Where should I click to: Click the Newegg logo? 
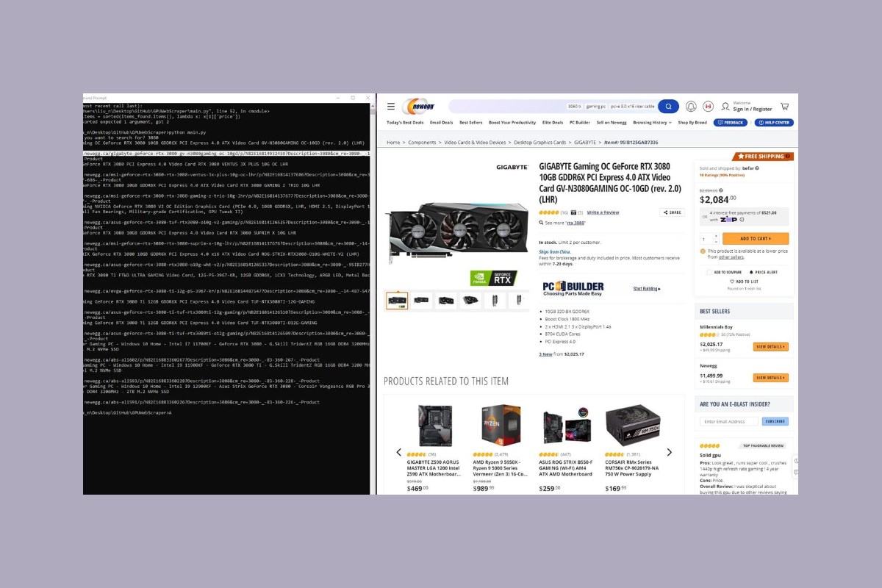tap(417, 106)
